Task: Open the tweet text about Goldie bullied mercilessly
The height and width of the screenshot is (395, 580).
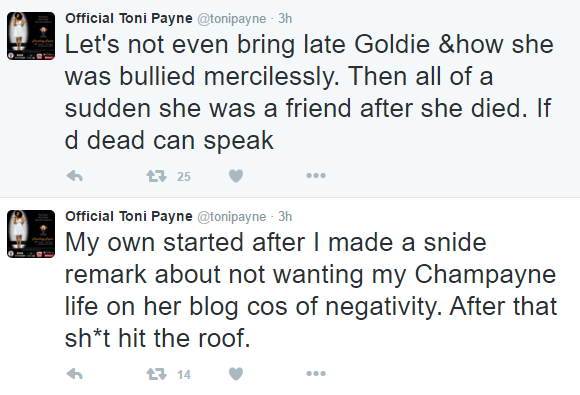Action: pos(309,92)
